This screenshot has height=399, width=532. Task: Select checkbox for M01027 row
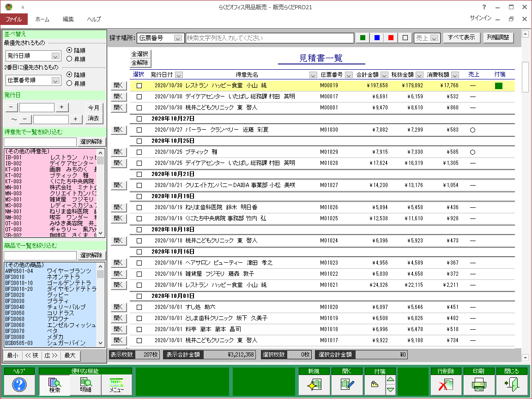[x=139, y=185]
